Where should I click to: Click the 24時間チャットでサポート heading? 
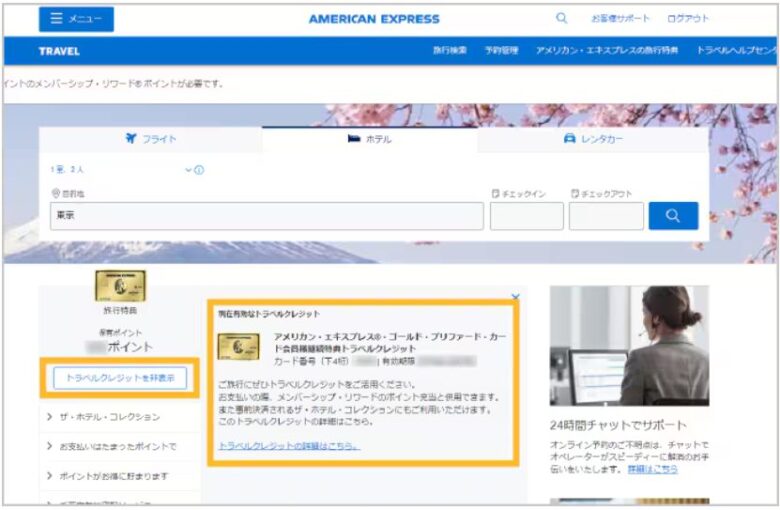(618, 425)
